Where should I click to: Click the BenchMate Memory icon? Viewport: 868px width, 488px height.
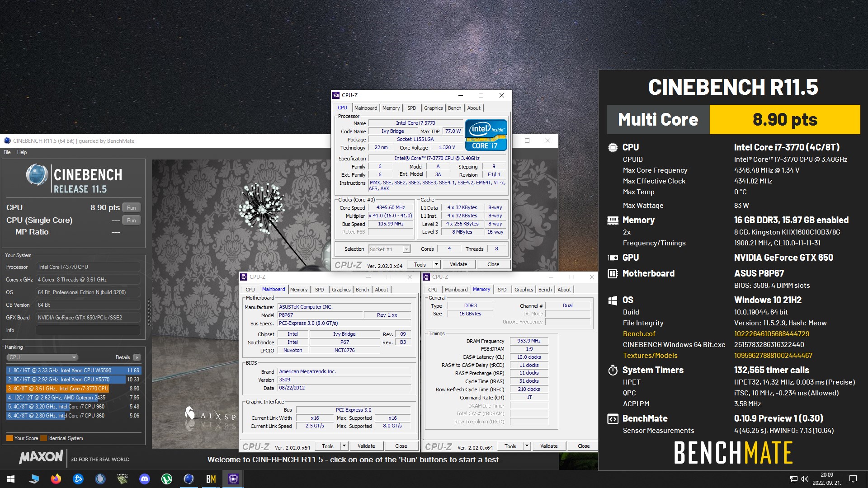point(613,220)
